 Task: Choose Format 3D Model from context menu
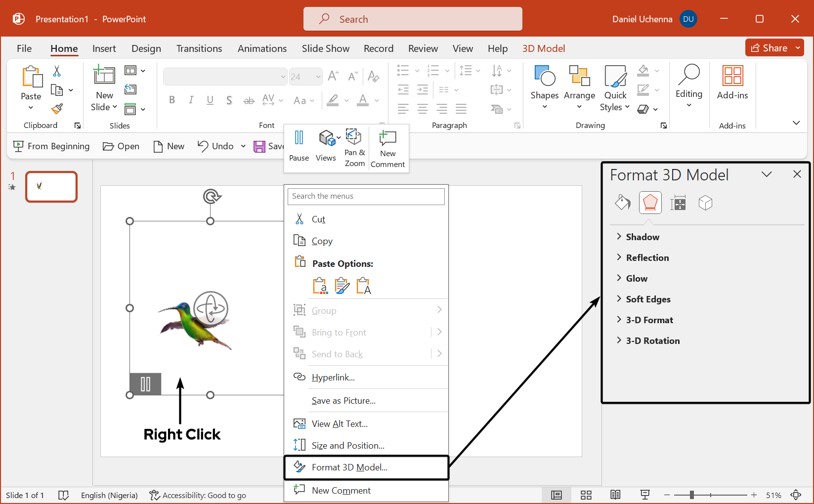349,467
